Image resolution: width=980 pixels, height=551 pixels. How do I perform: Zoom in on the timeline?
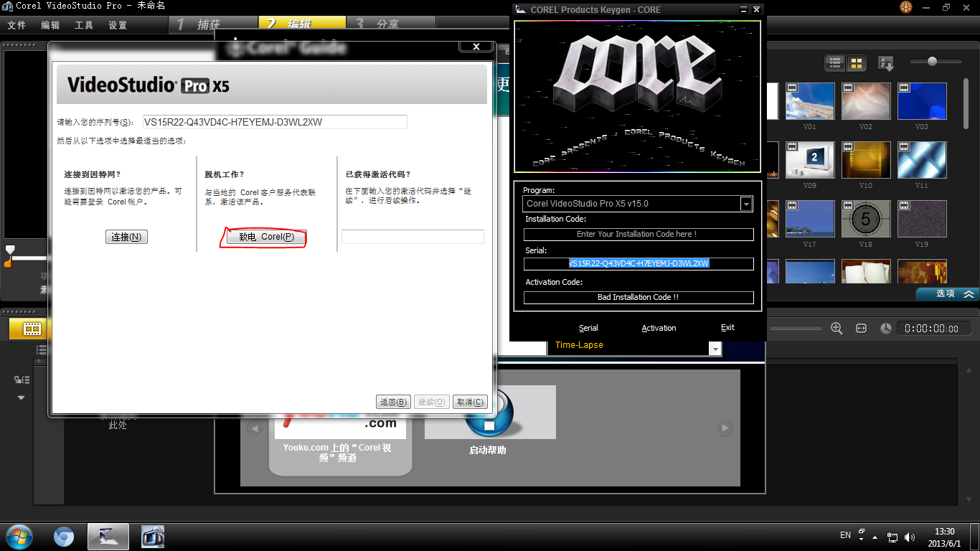pyautogui.click(x=837, y=328)
